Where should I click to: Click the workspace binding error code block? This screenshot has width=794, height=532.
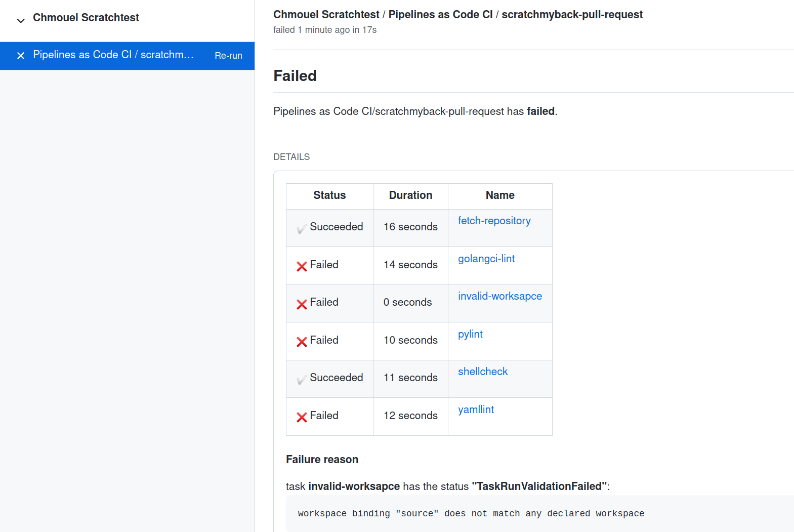pyautogui.click(x=471, y=513)
